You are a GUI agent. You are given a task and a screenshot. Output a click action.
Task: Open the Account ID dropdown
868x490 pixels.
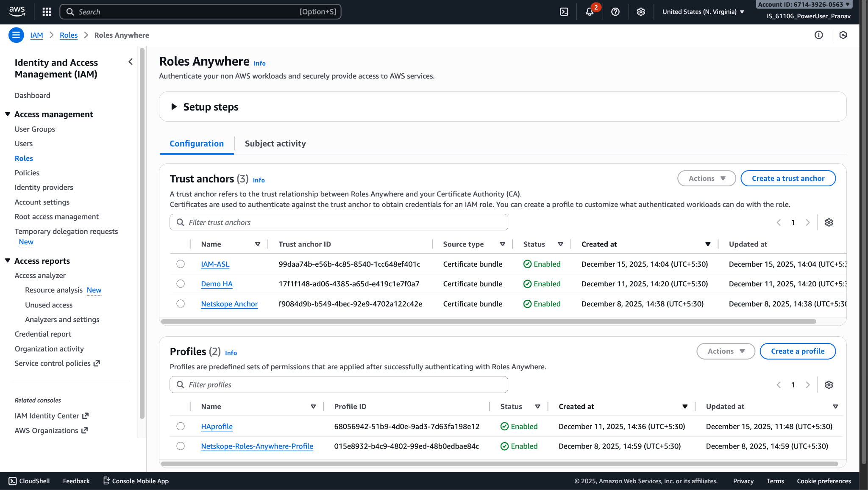(x=804, y=5)
